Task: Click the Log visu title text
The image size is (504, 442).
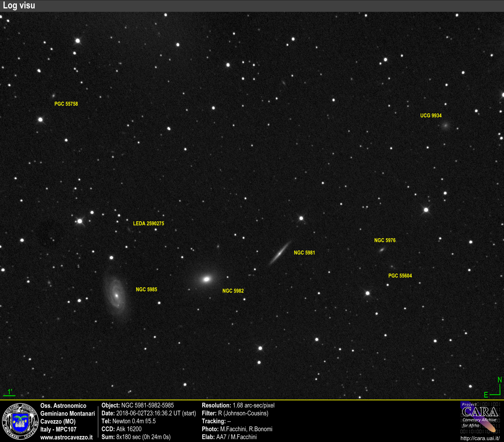Action: [19, 5]
